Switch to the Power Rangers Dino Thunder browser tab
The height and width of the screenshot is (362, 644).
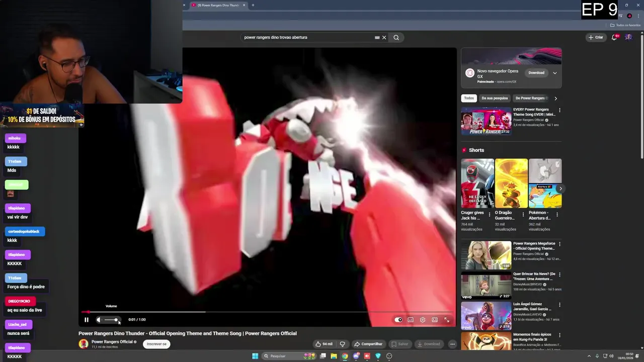pyautogui.click(x=218, y=5)
